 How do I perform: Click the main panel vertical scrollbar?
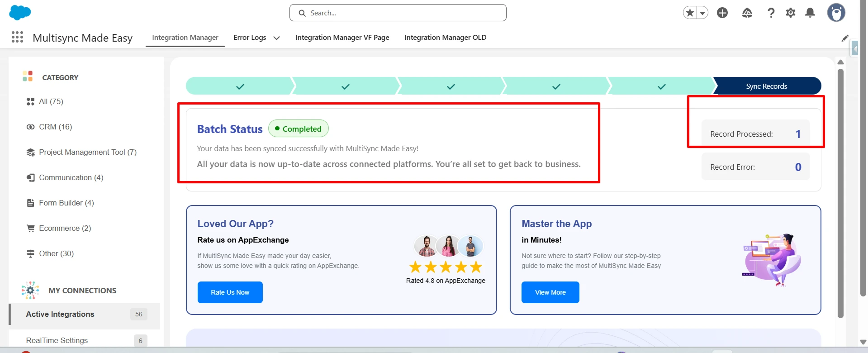(840, 193)
